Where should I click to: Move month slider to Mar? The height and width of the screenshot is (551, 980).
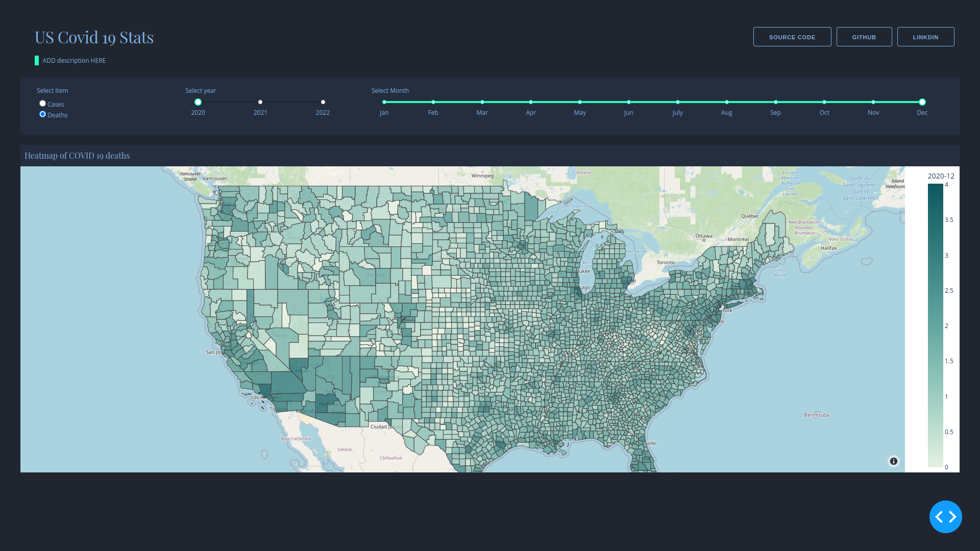tap(482, 101)
